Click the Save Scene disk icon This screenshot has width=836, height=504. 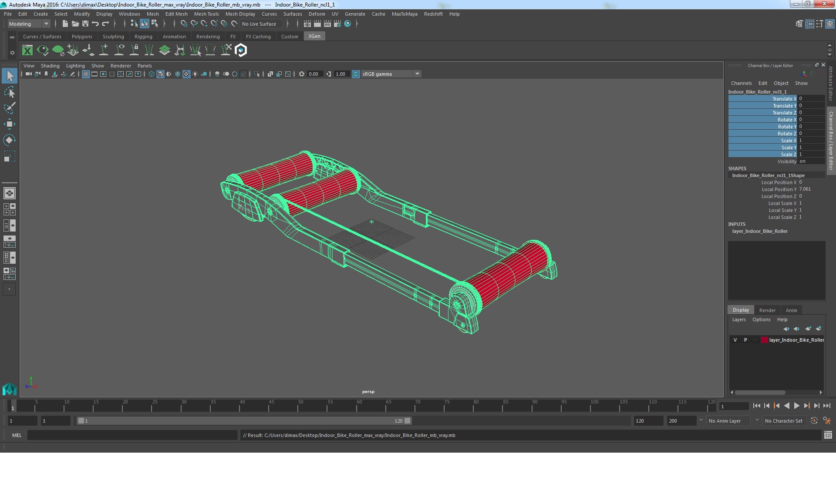point(85,24)
